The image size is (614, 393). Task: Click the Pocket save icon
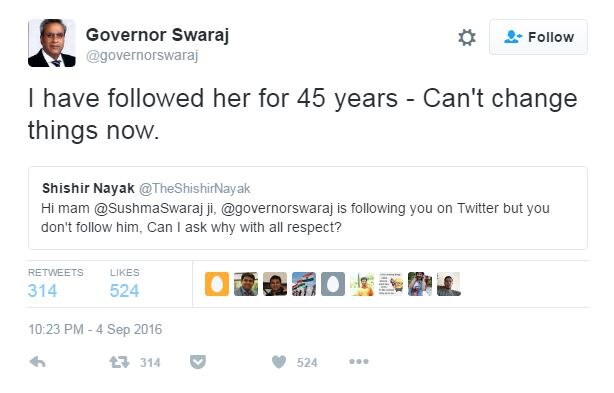pos(198,362)
